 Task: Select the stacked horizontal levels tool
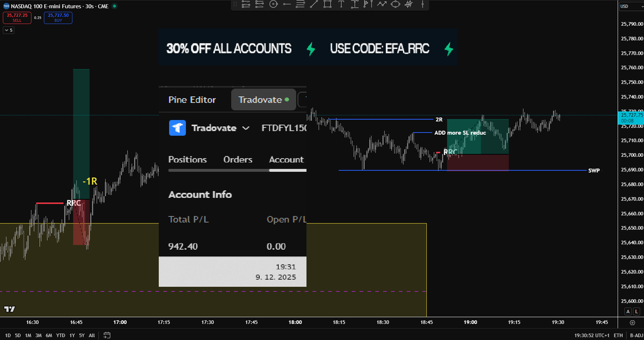301,4
